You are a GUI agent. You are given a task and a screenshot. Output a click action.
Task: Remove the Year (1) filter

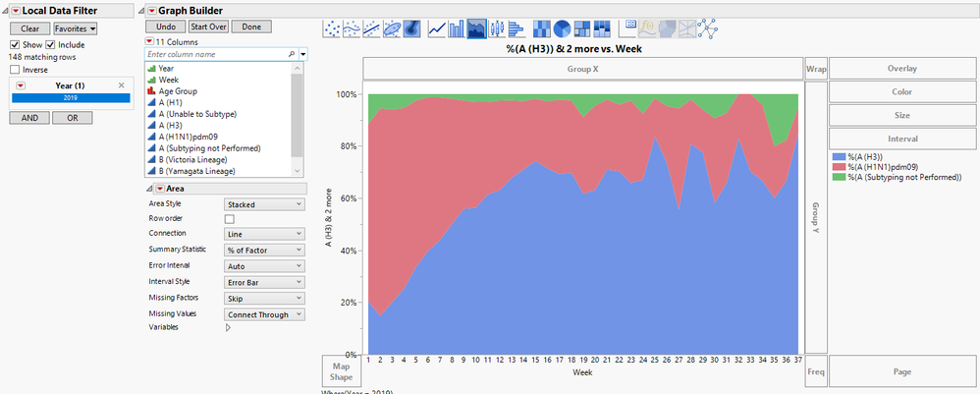pos(121,85)
